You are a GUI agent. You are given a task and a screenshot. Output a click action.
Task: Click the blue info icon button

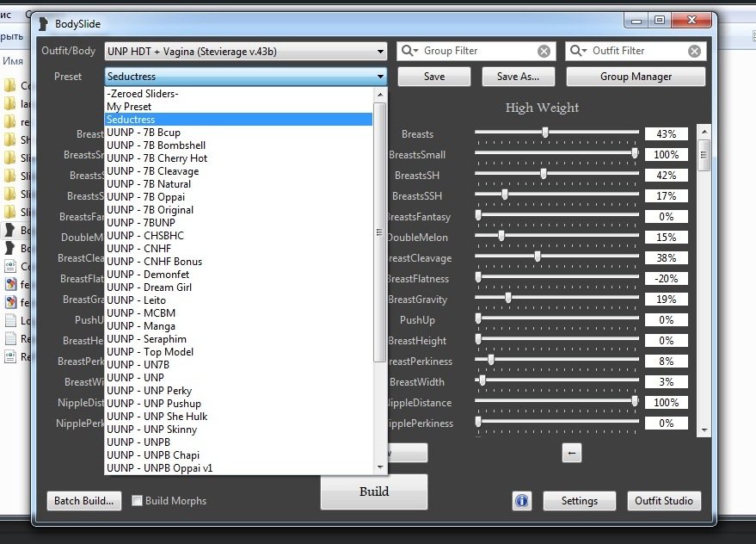521,501
